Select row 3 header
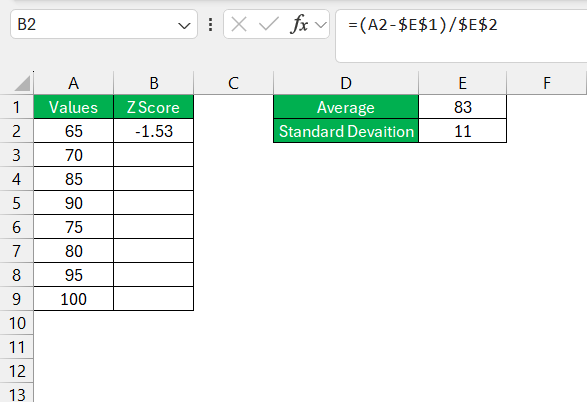Screen dimensions: 587x402 pyautogui.click(x=16, y=155)
